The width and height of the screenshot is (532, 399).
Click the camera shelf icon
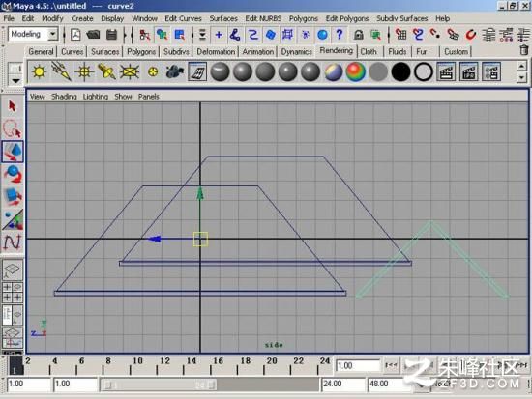(175, 71)
